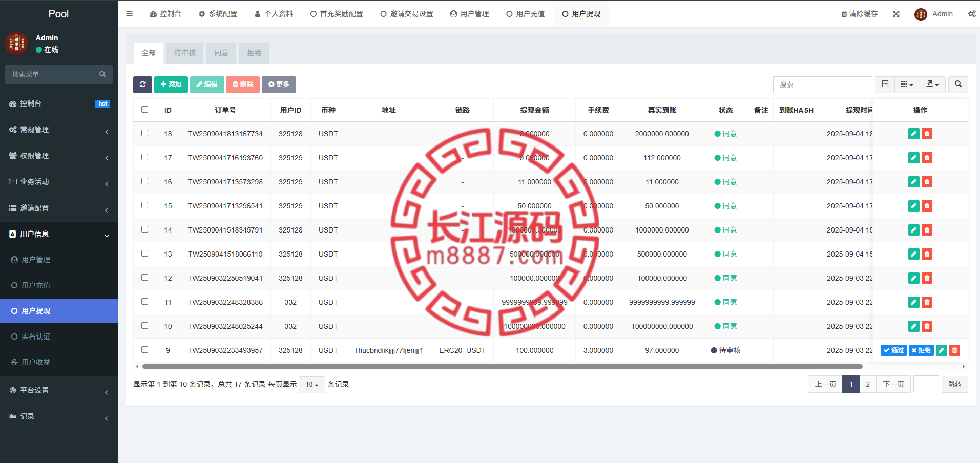
Task: Approve row 9 with 通过 button
Action: coord(893,350)
